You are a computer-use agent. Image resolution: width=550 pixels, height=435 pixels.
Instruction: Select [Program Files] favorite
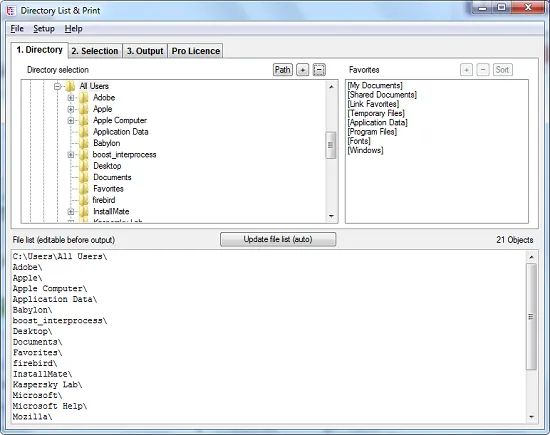372,132
